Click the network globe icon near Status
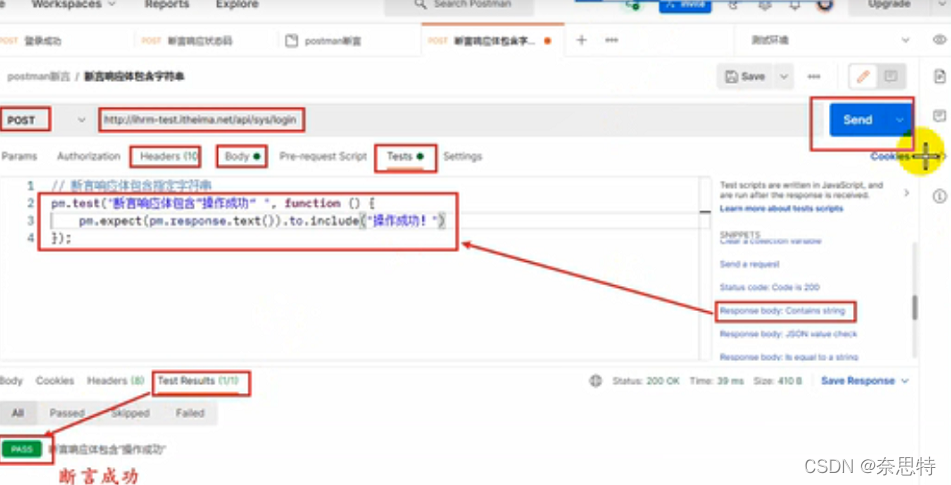This screenshot has height=485, width=951. [x=596, y=381]
